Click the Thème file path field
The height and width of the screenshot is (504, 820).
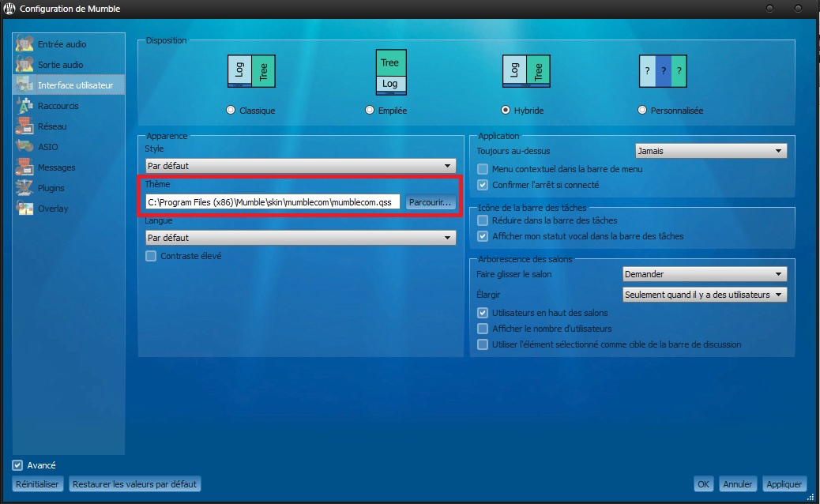(x=273, y=201)
